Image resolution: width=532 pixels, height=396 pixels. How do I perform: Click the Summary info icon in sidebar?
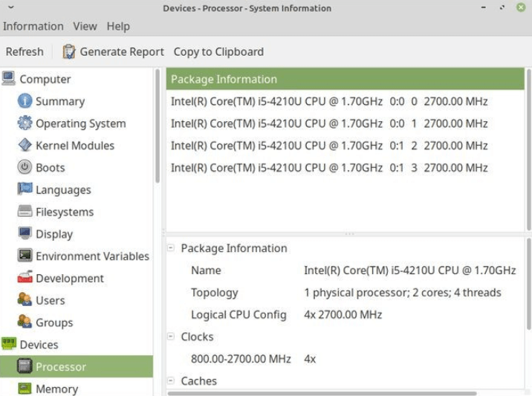(25, 101)
